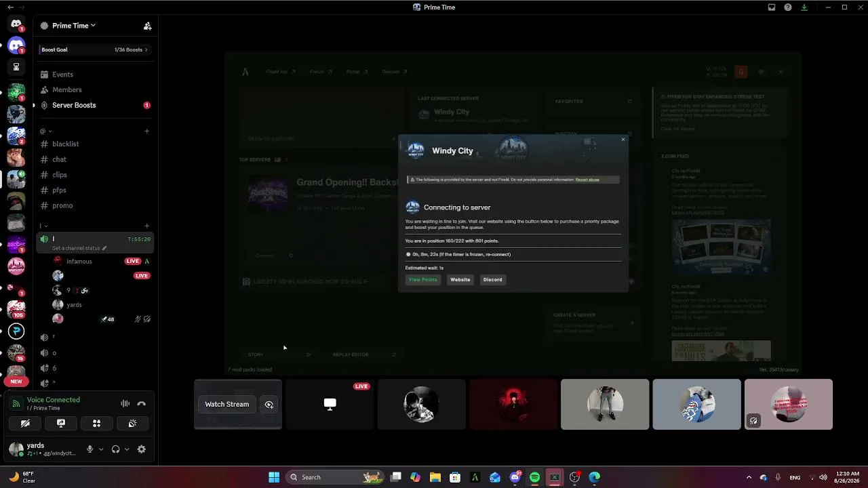Add a channel to the I category
The width and height of the screenshot is (868, 488).
[146, 226]
